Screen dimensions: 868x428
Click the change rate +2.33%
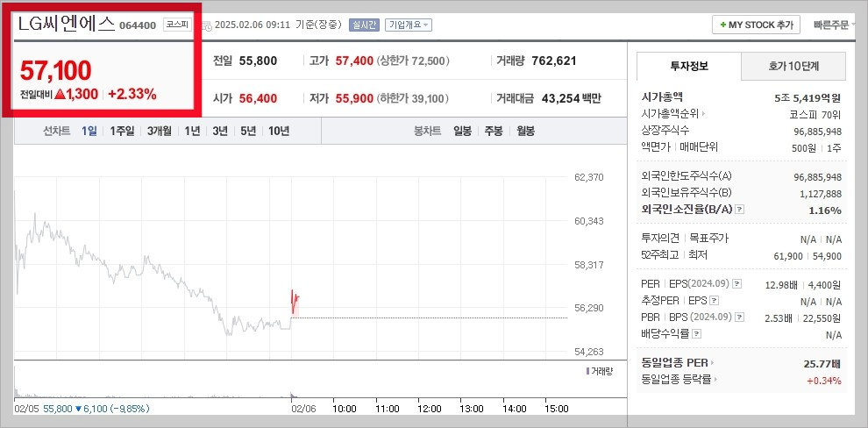132,95
